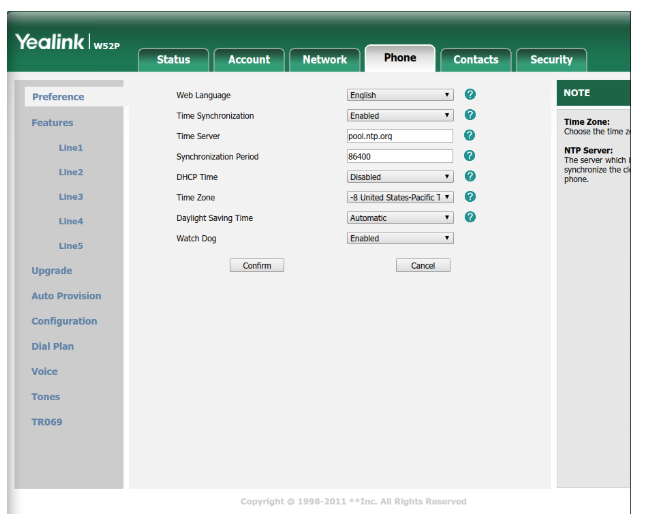Click the Time Server input field
The width and height of the screenshot is (645, 520).
click(400, 136)
